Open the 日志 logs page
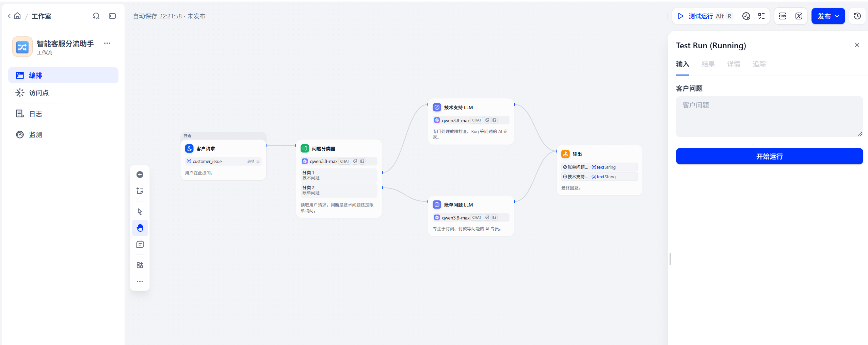868x345 pixels. click(x=63, y=114)
